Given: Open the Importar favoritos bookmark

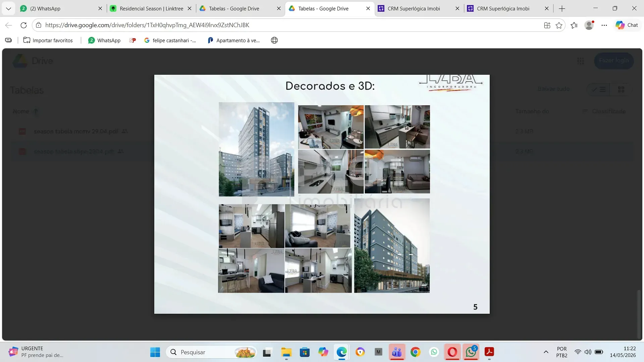Looking at the screenshot, I should coord(48,41).
